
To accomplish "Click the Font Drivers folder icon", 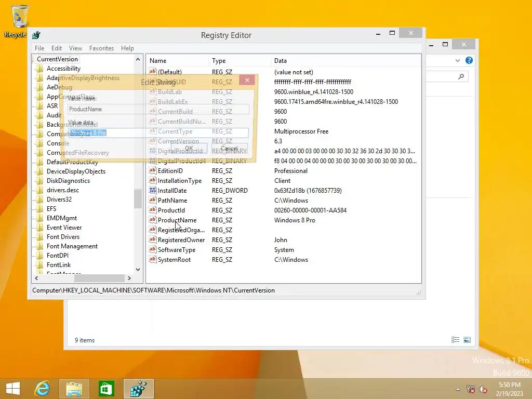I will [x=40, y=236].
